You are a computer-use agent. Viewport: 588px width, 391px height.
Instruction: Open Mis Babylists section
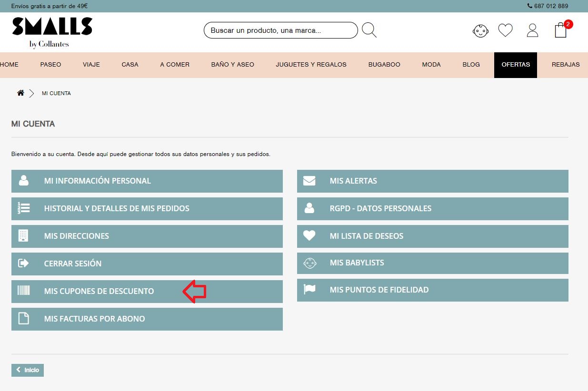pos(432,263)
